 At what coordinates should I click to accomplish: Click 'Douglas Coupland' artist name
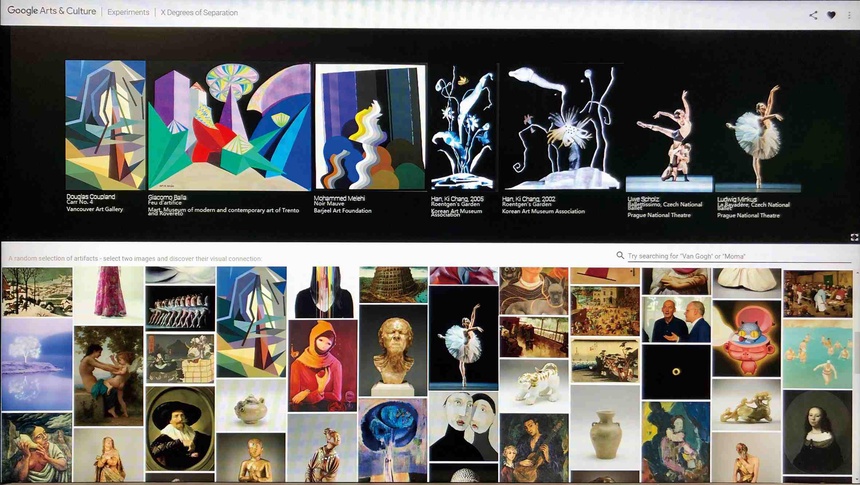(x=91, y=196)
